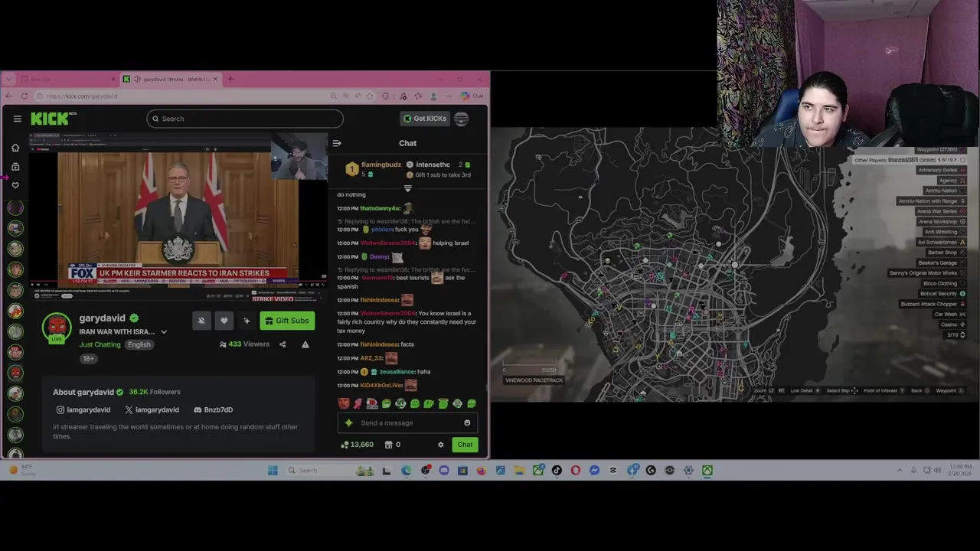Click the browser address bar URL
Viewport: 980px width, 551px height.
[82, 96]
